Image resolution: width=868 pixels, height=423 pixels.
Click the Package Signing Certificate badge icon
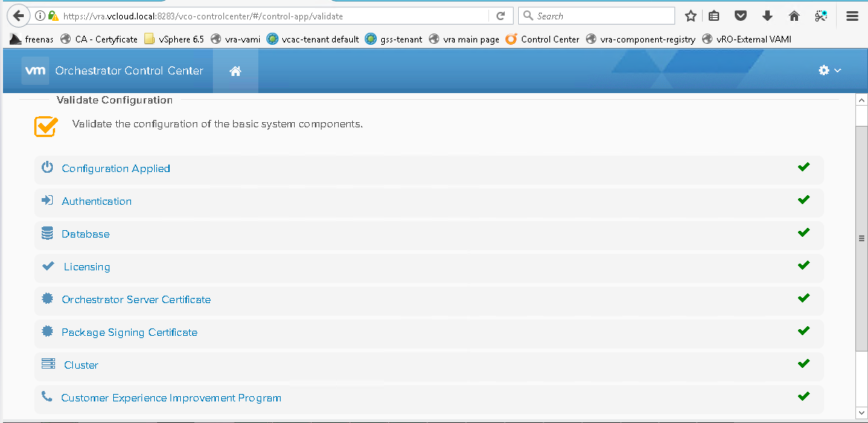(x=48, y=331)
